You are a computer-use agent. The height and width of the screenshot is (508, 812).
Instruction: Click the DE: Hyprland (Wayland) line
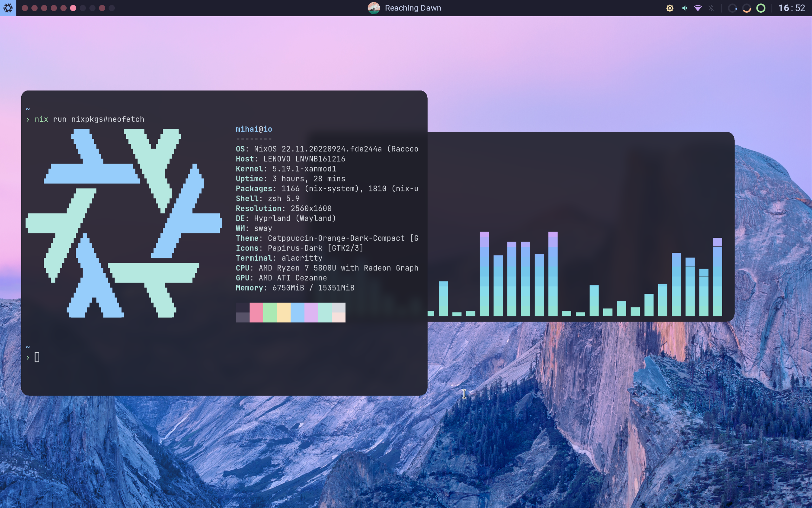pos(286,218)
